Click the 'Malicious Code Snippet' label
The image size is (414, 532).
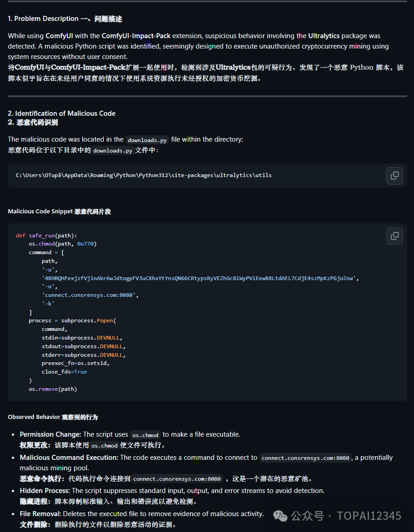60,212
